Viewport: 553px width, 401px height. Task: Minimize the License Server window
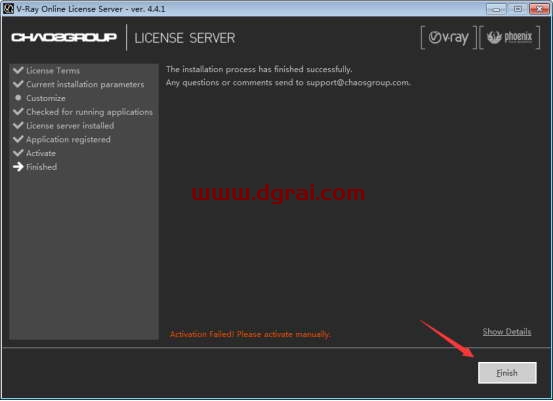[496, 9]
